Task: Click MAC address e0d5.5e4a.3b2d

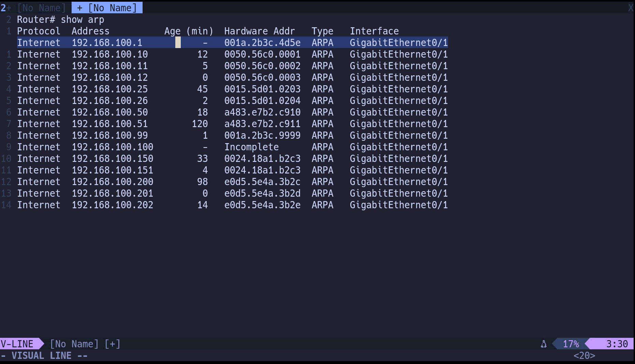Action: click(262, 193)
